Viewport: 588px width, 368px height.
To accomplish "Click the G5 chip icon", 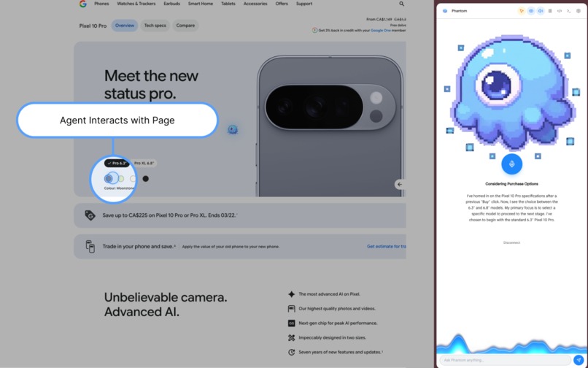I will tap(291, 323).
